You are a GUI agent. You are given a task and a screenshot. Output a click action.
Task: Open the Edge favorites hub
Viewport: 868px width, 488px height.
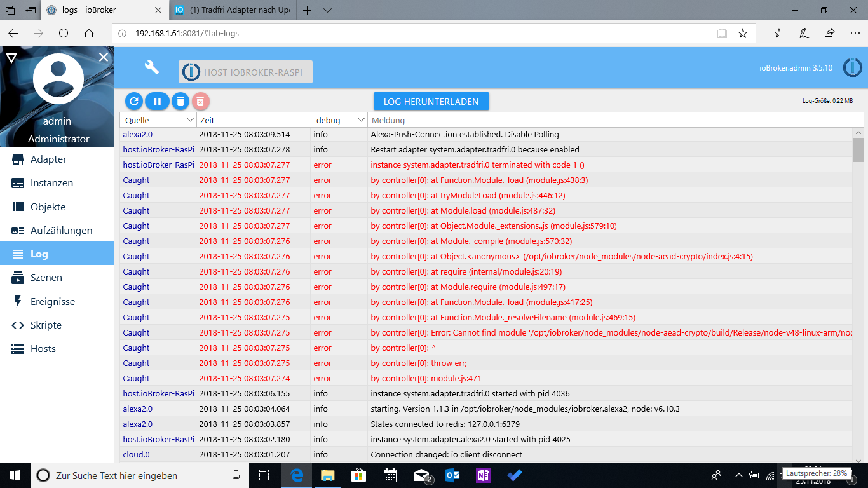tap(780, 34)
